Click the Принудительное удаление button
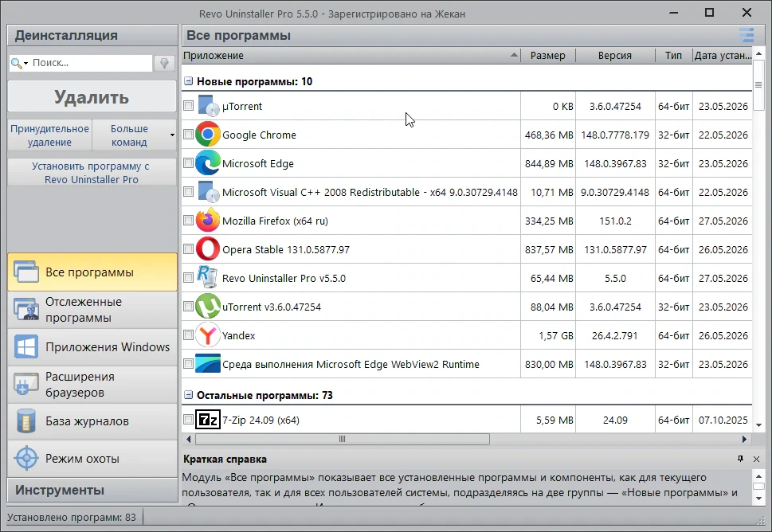This screenshot has width=772, height=532. 49,135
